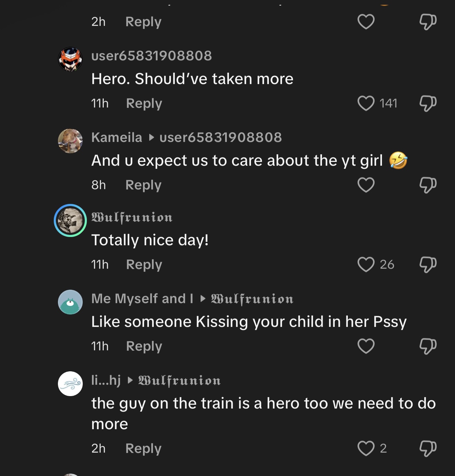Open user65831908808's profile picture
Image resolution: width=455 pixels, height=476 pixels.
70,59
